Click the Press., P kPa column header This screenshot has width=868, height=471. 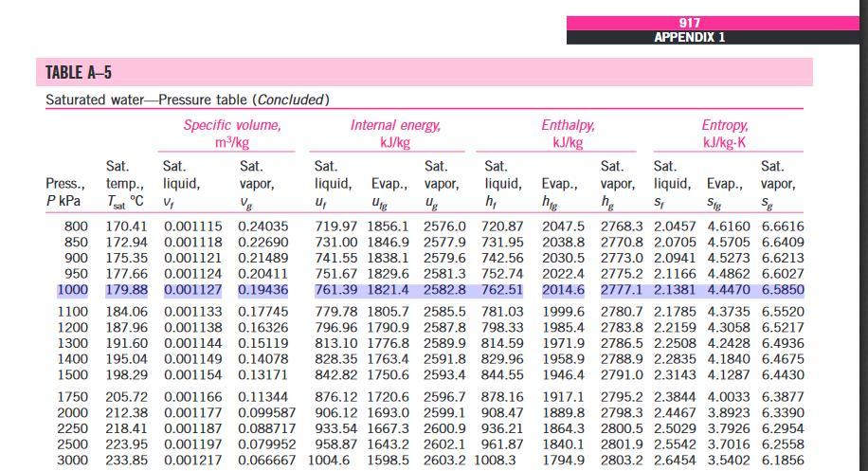pos(66,191)
